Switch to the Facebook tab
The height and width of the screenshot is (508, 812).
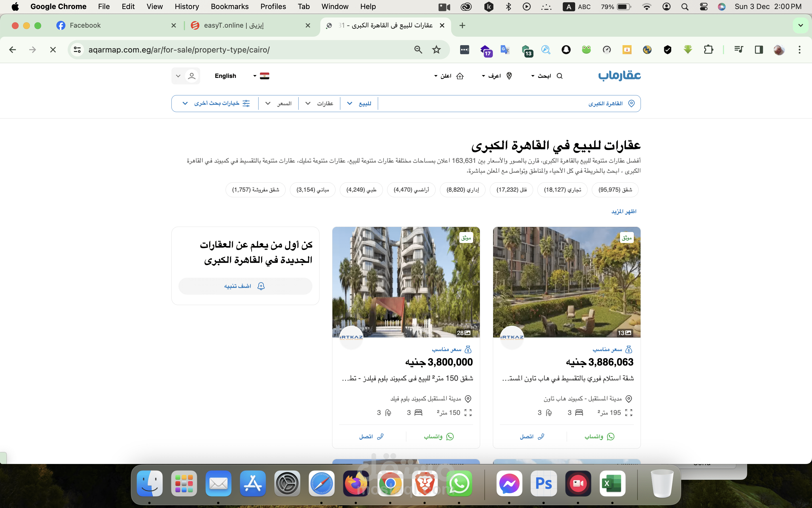[x=116, y=25]
